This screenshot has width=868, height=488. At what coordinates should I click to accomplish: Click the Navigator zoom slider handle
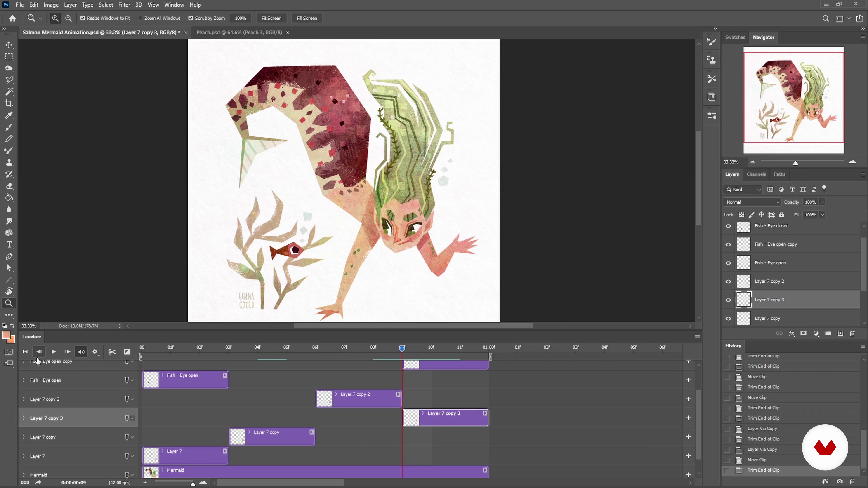coord(795,163)
